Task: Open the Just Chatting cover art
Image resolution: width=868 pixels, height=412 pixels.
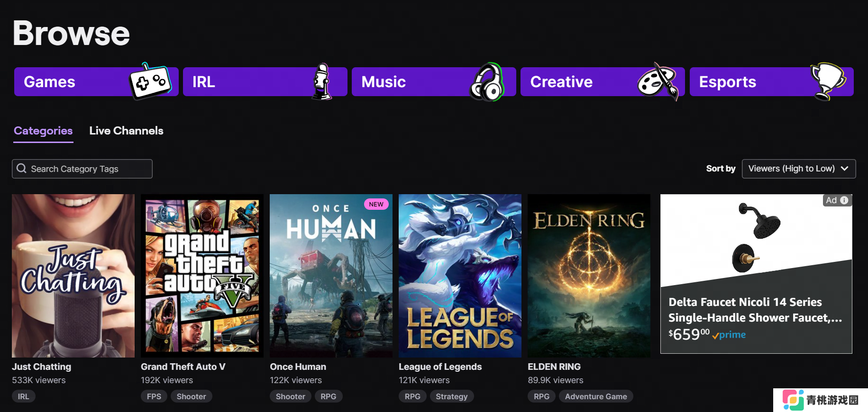Action: click(73, 276)
